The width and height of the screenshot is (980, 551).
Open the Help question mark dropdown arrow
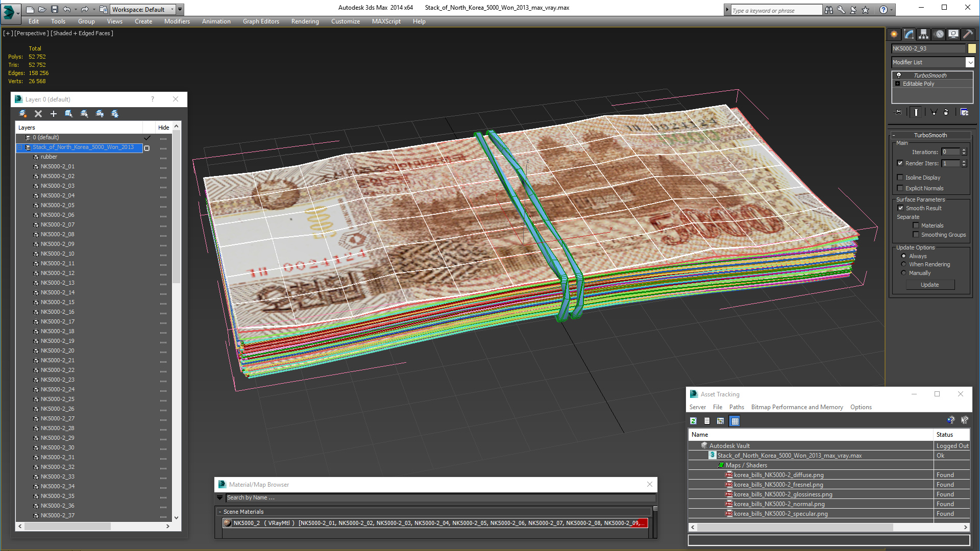pyautogui.click(x=891, y=10)
